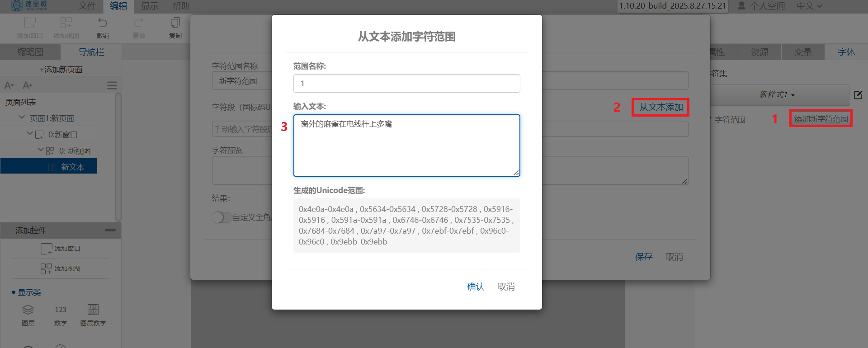Open the 中文 language dropdown
Screen dimensions: 868x348
pos(809,6)
